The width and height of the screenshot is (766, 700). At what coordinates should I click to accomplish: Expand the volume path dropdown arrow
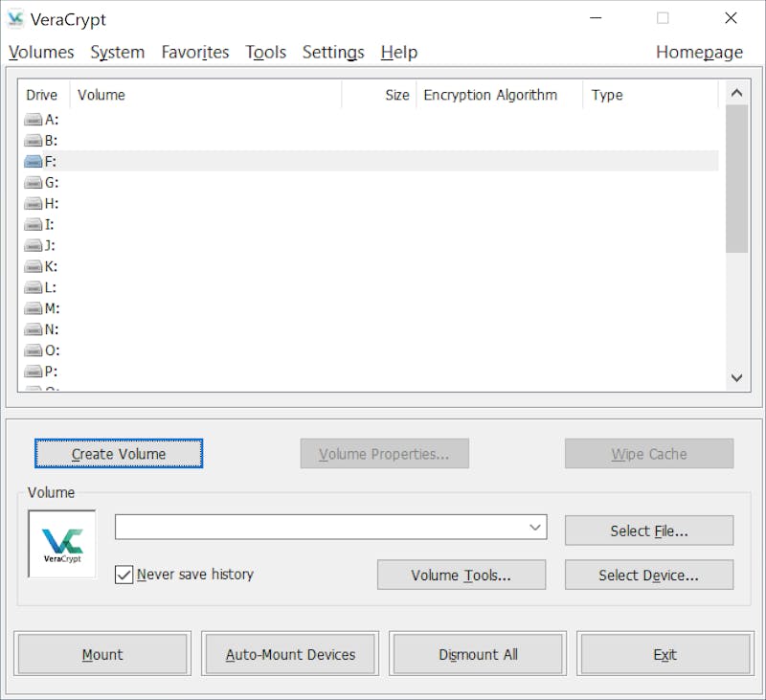click(x=535, y=527)
